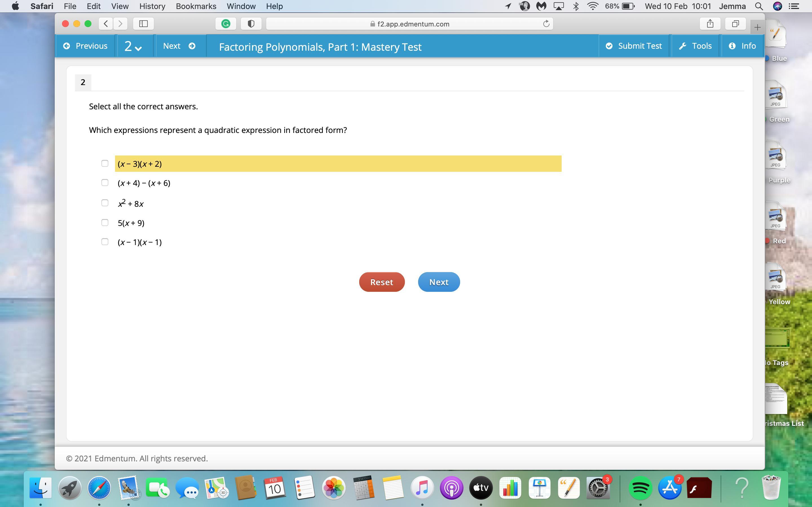Click the privacy shield icon in the toolbar
Viewport: 812px width, 507px height.
(x=251, y=24)
